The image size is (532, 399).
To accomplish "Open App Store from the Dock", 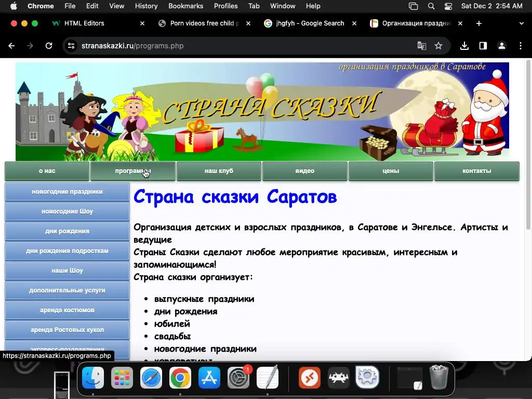I will pyautogui.click(x=209, y=377).
